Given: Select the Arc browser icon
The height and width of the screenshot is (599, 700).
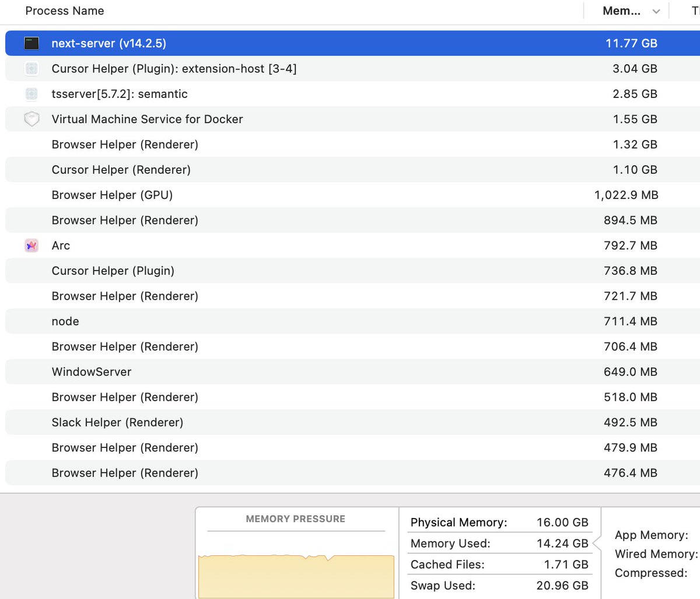Looking at the screenshot, I should [x=32, y=246].
